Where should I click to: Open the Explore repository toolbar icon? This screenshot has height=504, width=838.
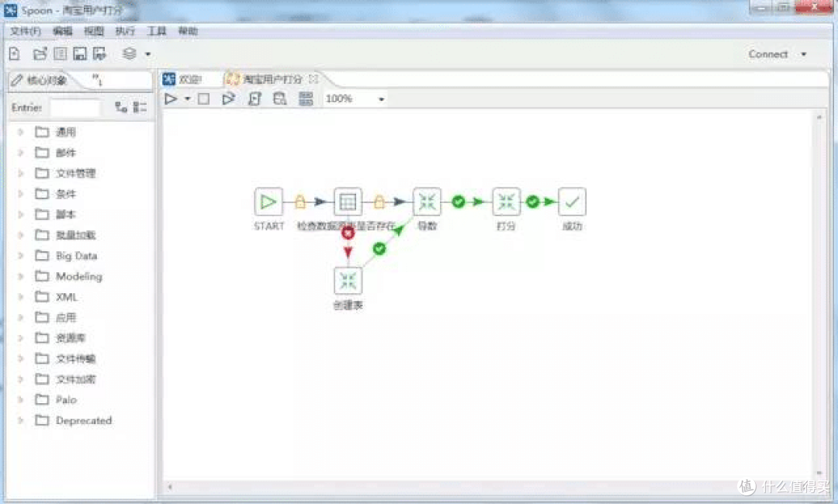(x=61, y=54)
